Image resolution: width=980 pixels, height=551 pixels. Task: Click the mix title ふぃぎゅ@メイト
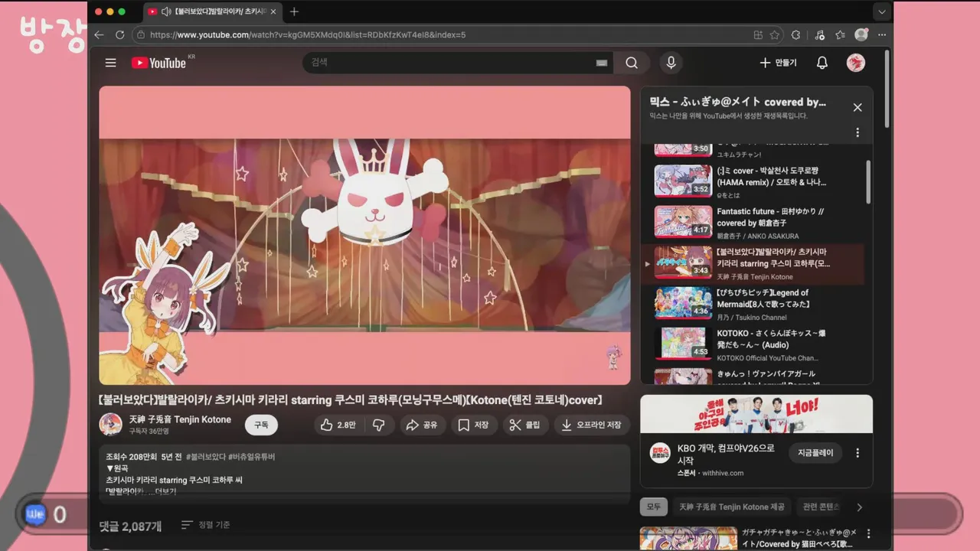pyautogui.click(x=738, y=102)
